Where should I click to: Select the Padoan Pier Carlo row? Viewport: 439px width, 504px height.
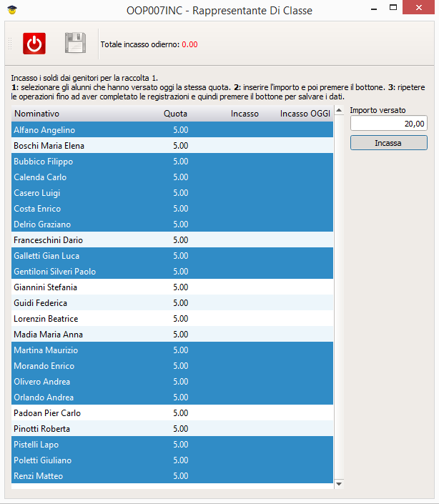(172, 413)
